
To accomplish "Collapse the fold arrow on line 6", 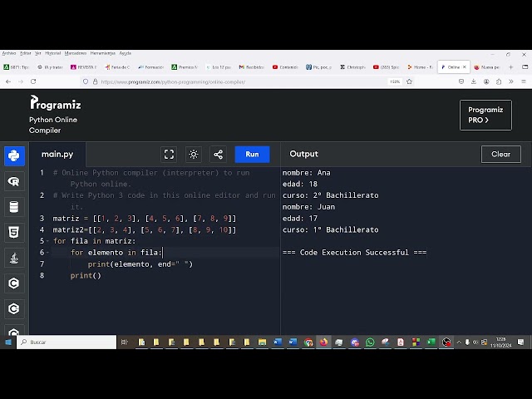I will click(x=47, y=253).
